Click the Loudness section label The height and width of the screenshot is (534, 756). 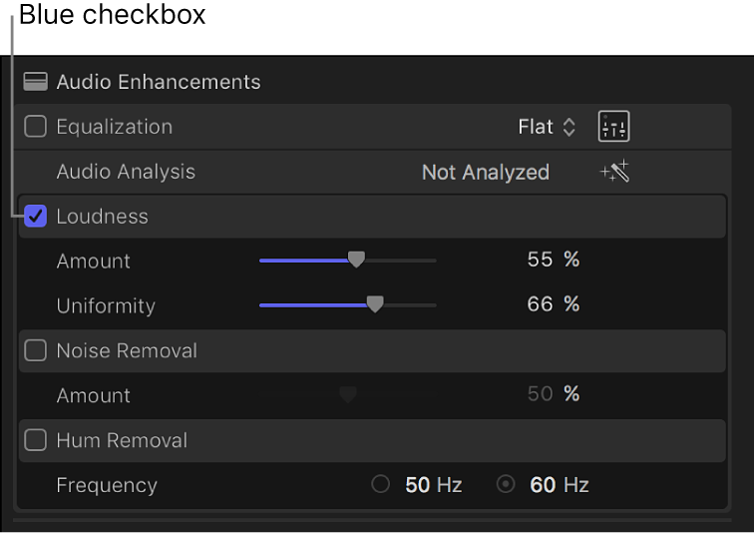coord(102,217)
